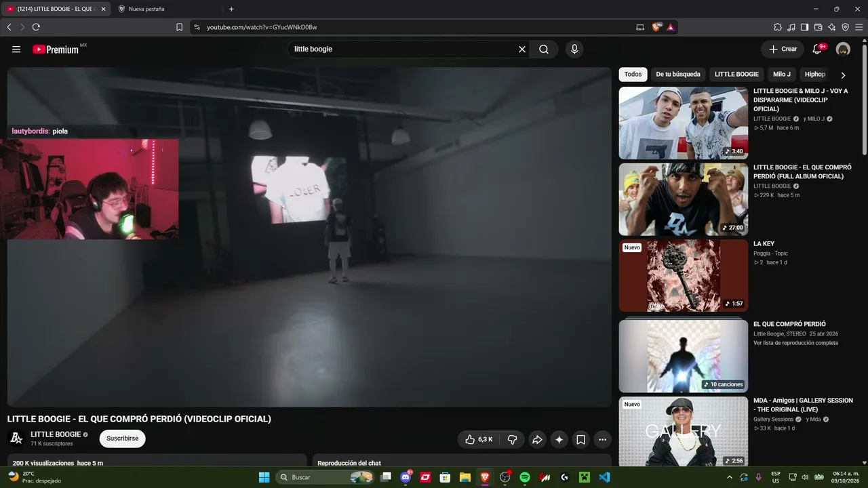Open Visual Studio Code from the taskbar
Image resolution: width=868 pixels, height=488 pixels.
pyautogui.click(x=604, y=477)
